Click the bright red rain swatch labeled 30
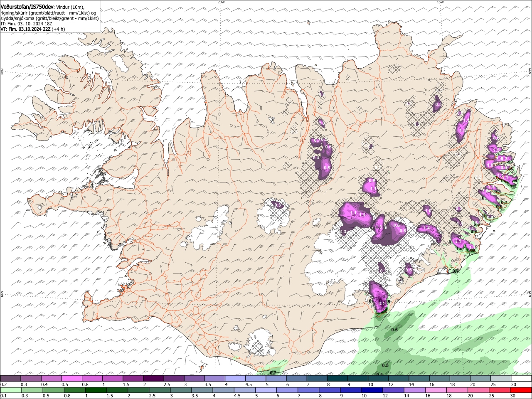This screenshot has width=532, height=399. [x=521, y=390]
